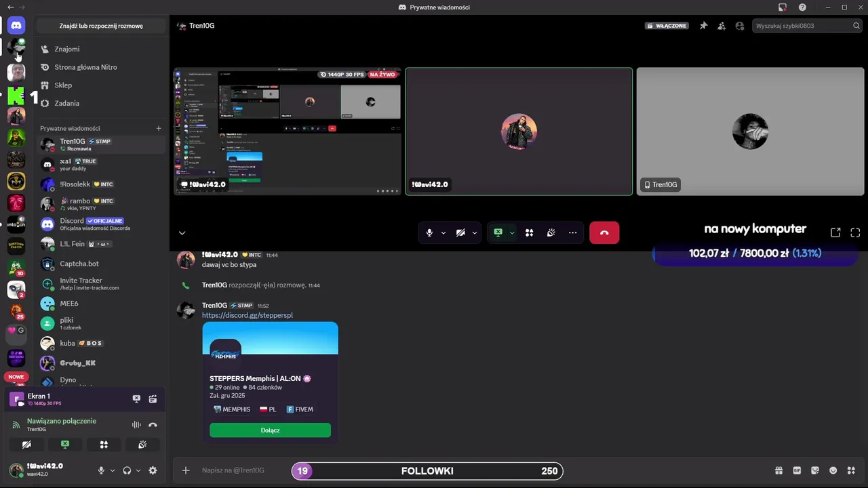Open GIF picker in message bar

click(x=797, y=470)
